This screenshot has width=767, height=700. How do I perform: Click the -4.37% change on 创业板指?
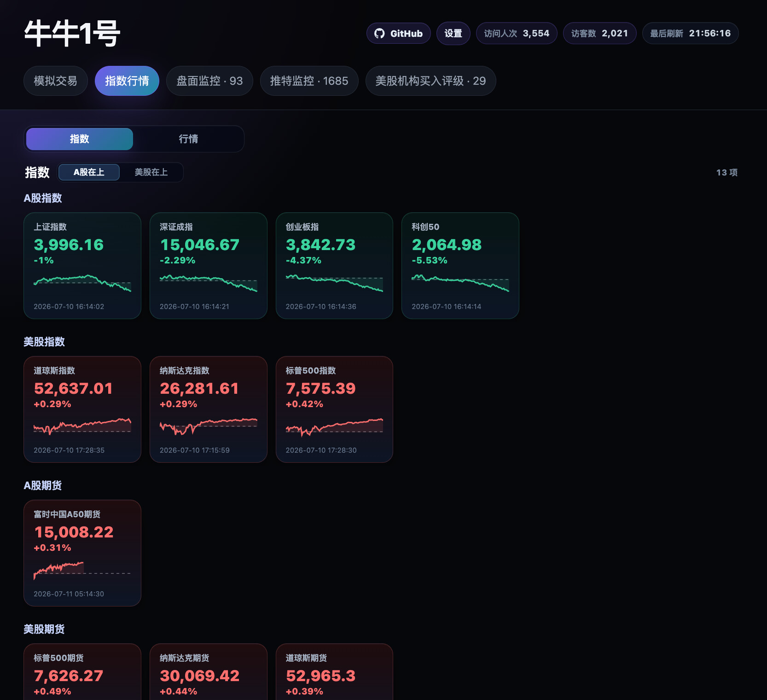point(303,260)
